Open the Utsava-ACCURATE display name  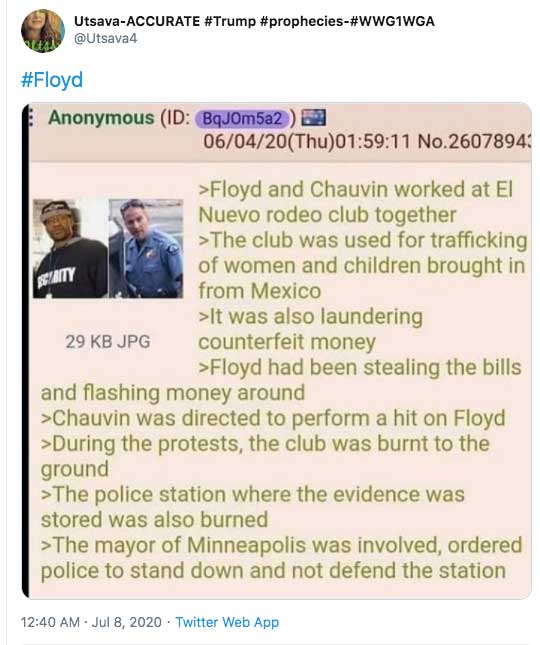click(137, 21)
